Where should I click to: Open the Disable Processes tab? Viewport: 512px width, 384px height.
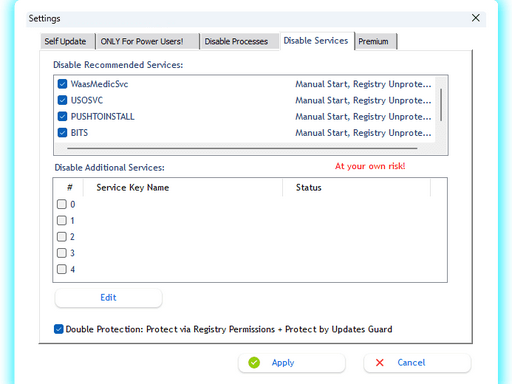point(239,41)
